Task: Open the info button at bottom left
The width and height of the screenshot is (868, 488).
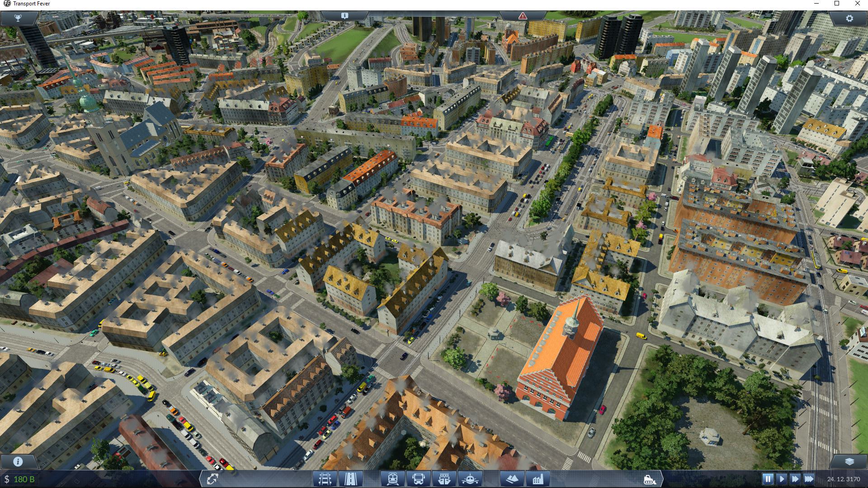Action: (x=18, y=462)
